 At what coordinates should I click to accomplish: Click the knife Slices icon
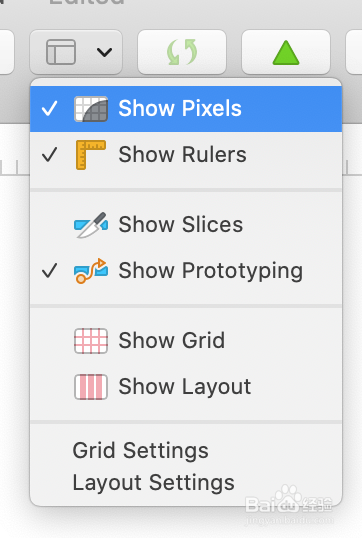point(91,225)
